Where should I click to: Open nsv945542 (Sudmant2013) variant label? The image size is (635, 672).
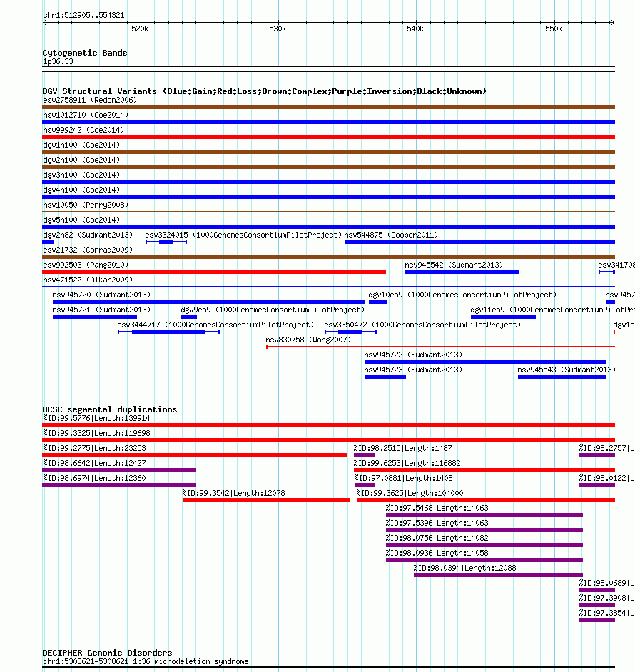[454, 265]
